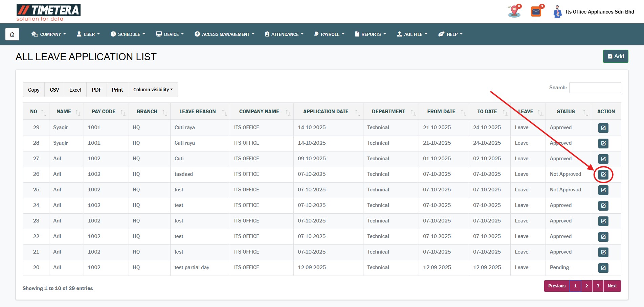644x307 pixels.
Task: Expand the Attendance menu
Action: coord(284,34)
